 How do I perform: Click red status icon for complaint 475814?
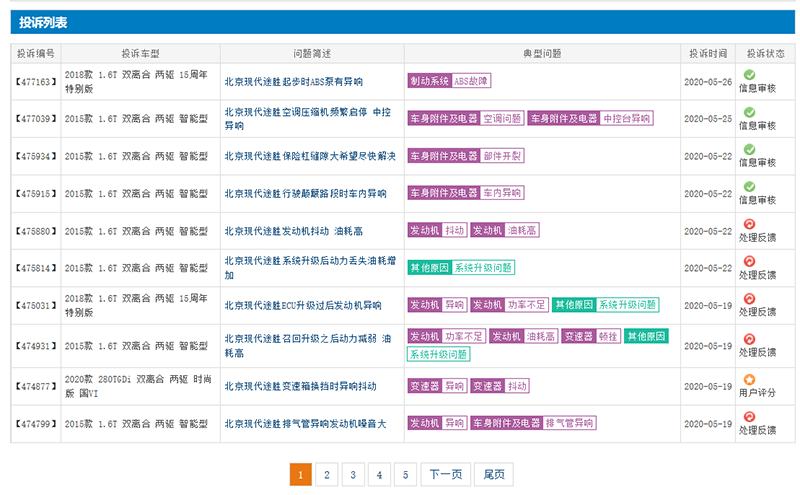[749, 261]
